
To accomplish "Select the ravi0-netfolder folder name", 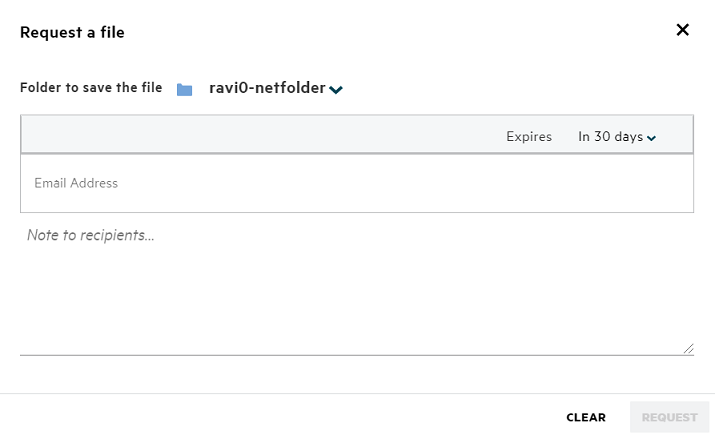I will [267, 88].
